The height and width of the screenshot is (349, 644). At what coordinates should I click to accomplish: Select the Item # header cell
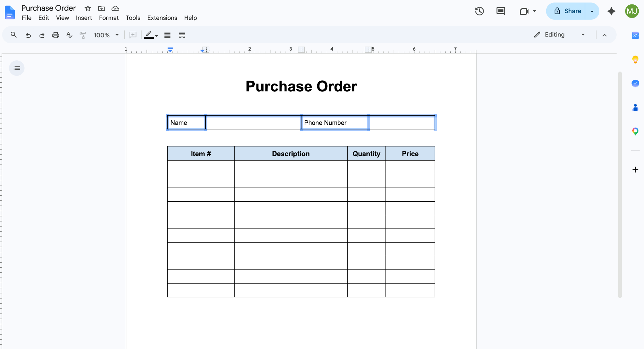[201, 154]
